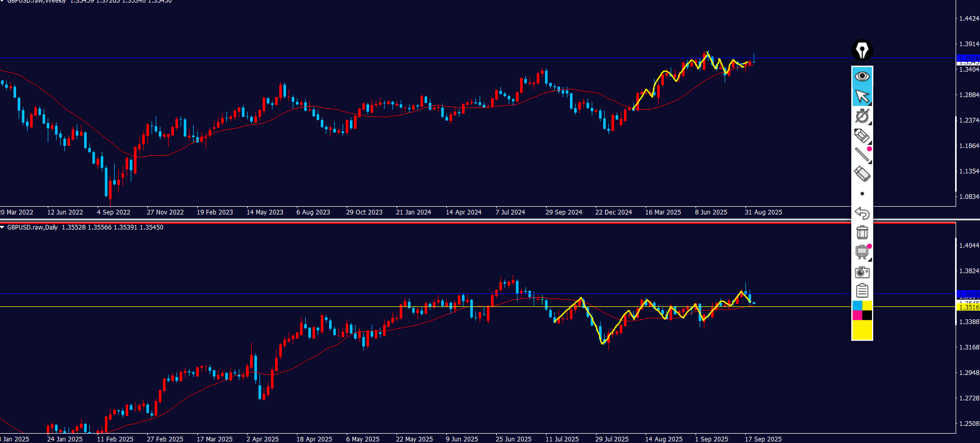Click the round pen nib button
Image resolution: width=980 pixels, height=443 pixels.
coord(862,50)
